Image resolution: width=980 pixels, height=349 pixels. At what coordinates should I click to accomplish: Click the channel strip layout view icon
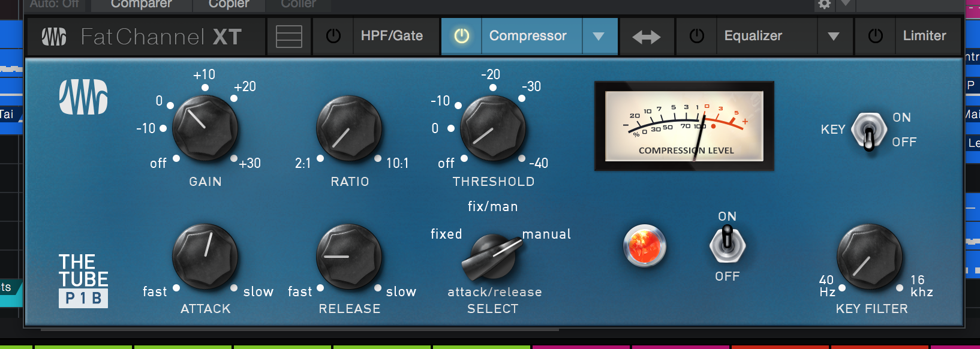[x=288, y=37]
